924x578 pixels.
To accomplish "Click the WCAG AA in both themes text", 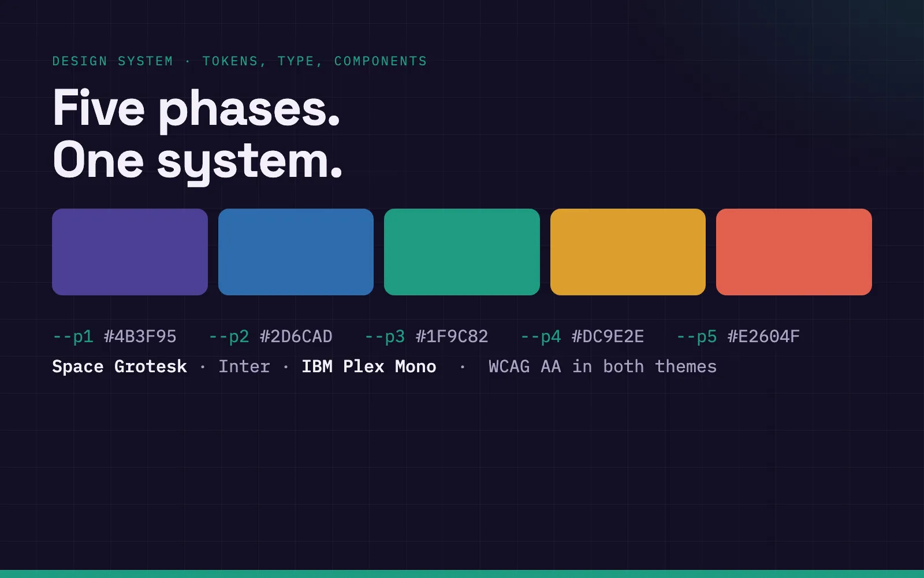I will coord(603,366).
